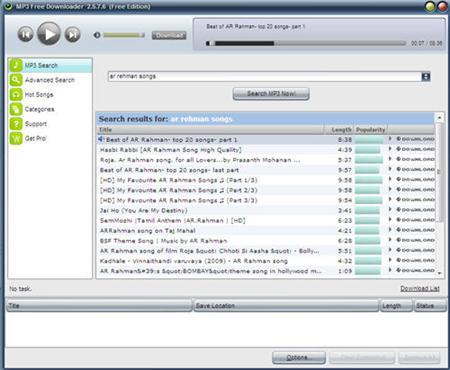Click the Options button
The image size is (450, 370).
pos(299,358)
